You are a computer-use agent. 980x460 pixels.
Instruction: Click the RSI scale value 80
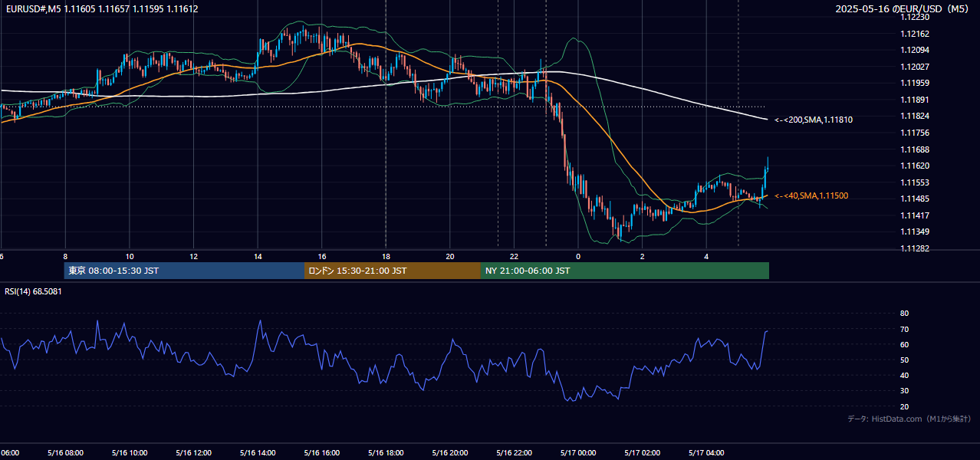(x=905, y=314)
